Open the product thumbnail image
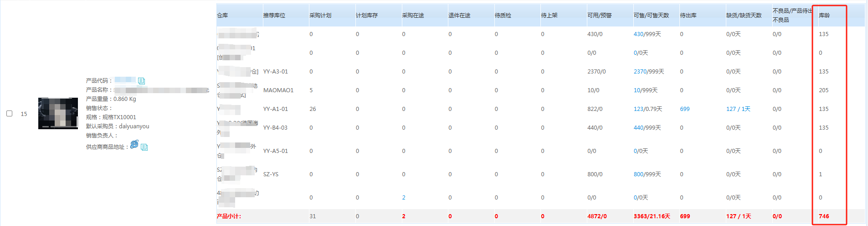The width and height of the screenshot is (868, 226). tap(58, 113)
